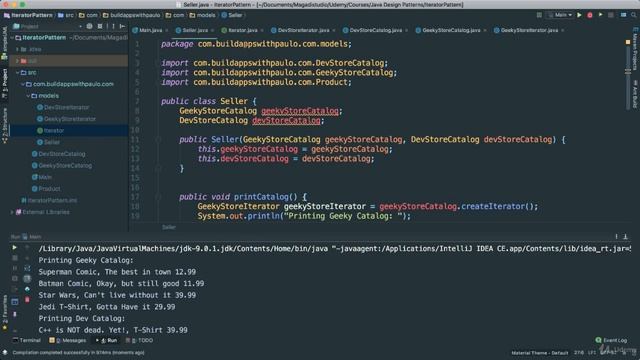Toggle Run tool window button
640x360 pixels.
tap(107, 340)
